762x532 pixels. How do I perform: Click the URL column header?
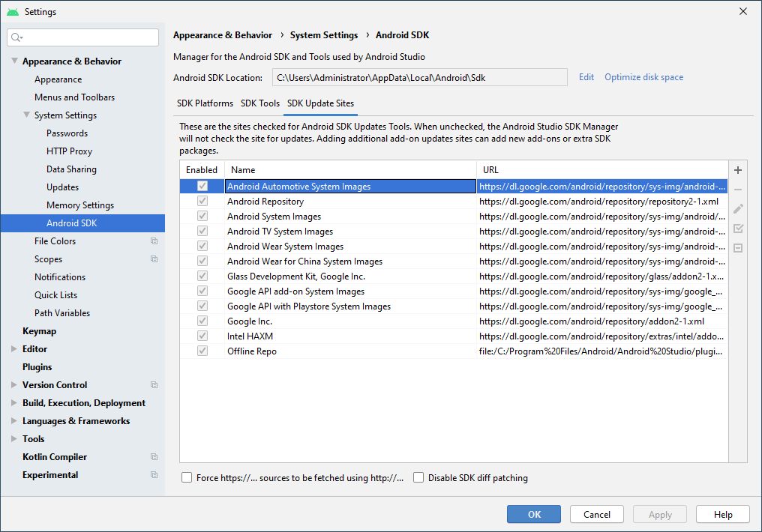602,170
